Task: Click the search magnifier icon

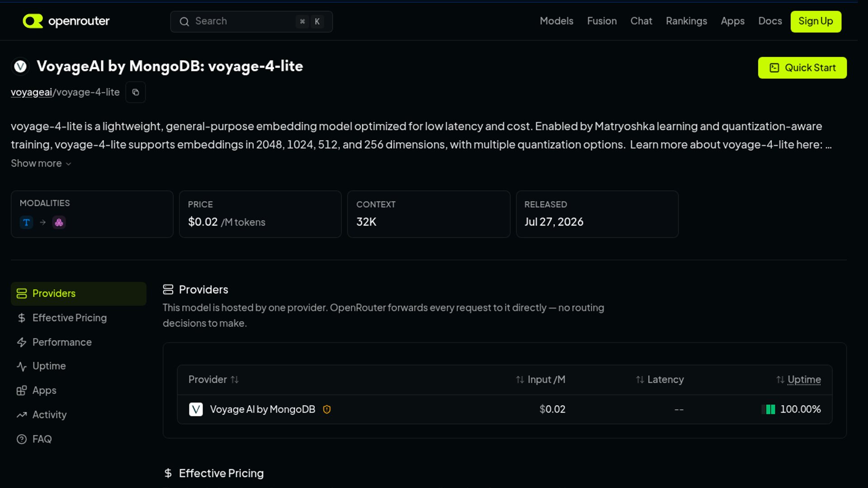Action: (x=184, y=21)
